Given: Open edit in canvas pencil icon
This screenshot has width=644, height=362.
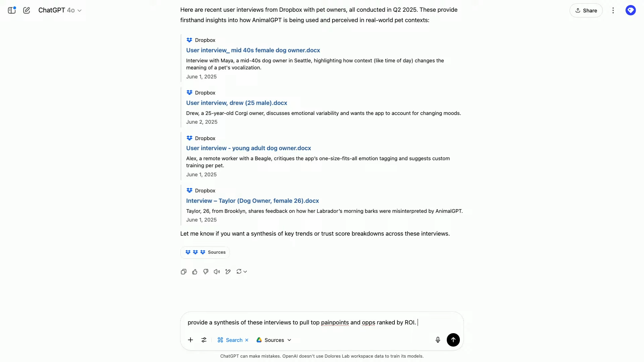Looking at the screenshot, I should coord(228,272).
